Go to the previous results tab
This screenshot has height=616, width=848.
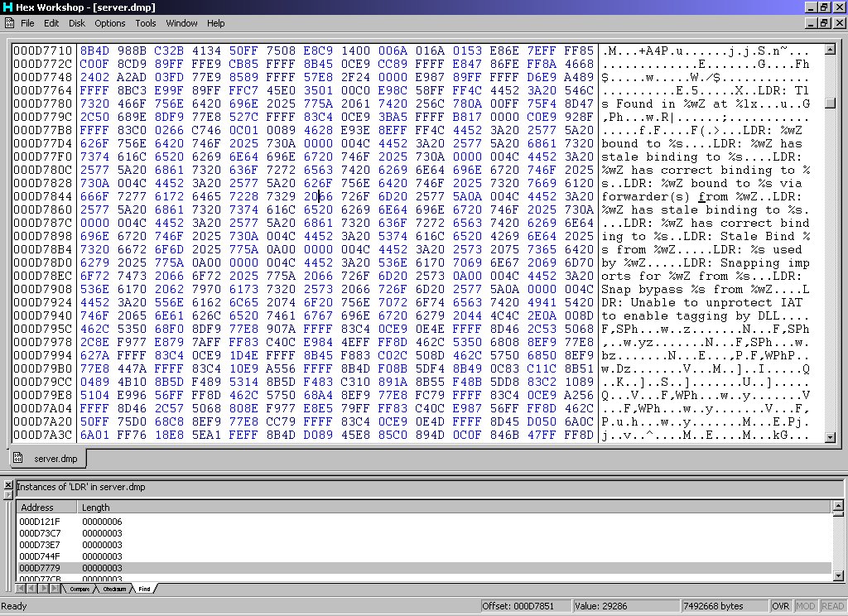click(x=31, y=589)
